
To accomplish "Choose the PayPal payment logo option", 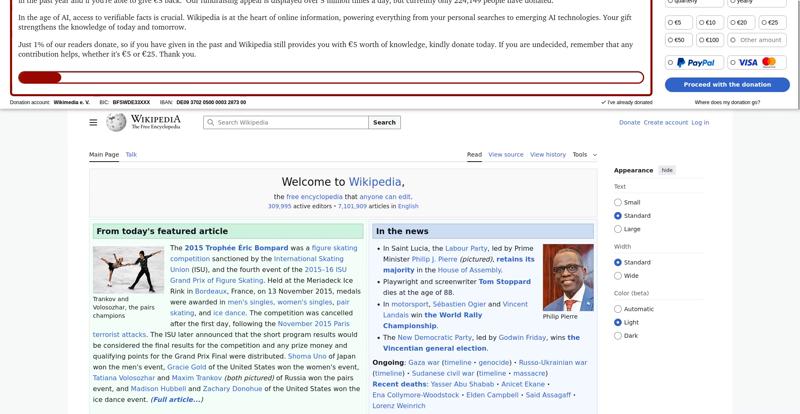I will click(x=695, y=62).
